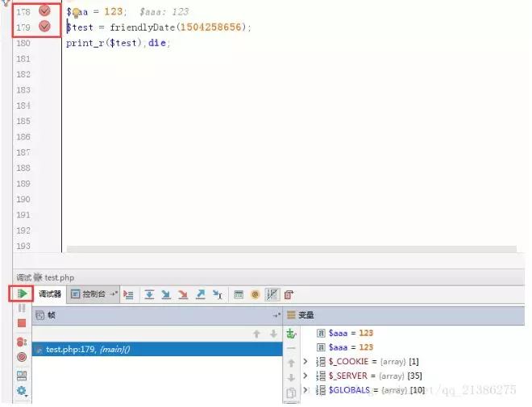Click the editor horizontal scrollbar
This screenshot has height=407, width=532.
pos(292,249)
